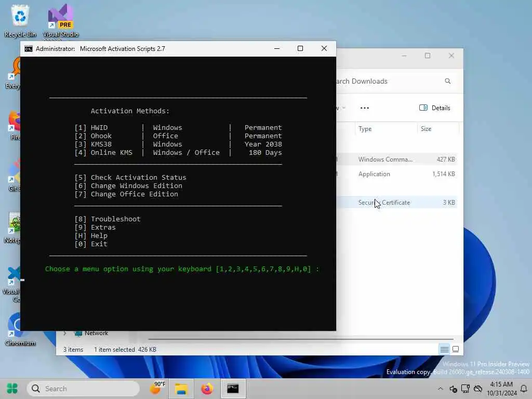
Task: Click the taskbar Search box
Action: tap(83, 389)
